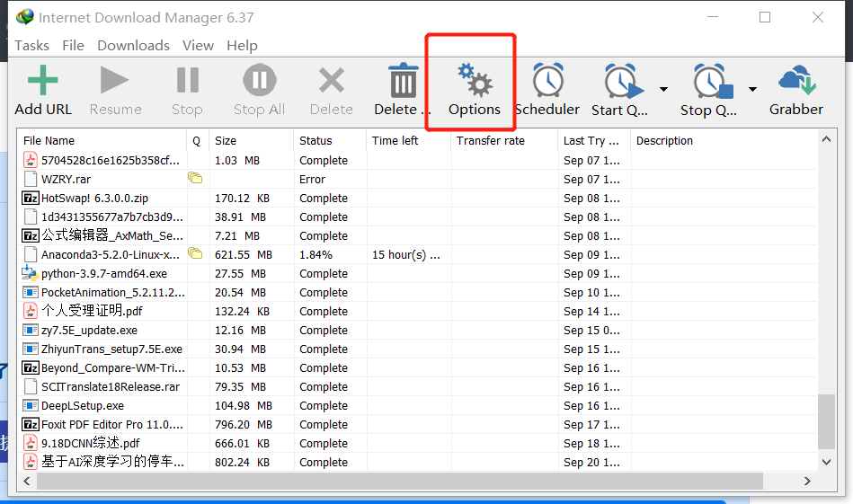Select 1d3431355677a7b7cb3d9 file name
This screenshot has height=504, width=853.
[x=112, y=217]
